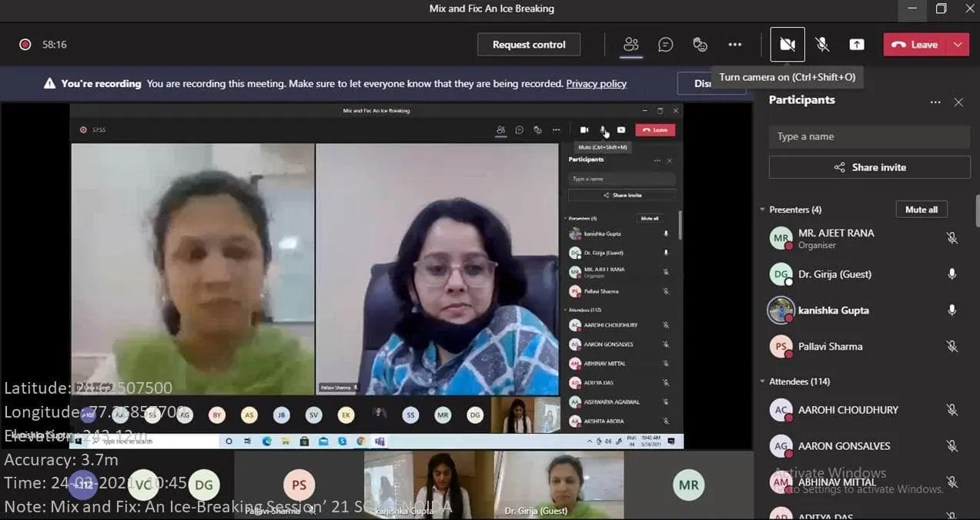The height and width of the screenshot is (520, 980).
Task: Toggle AAROHI CHOUDHURY's muted mic icon
Action: coord(952,409)
